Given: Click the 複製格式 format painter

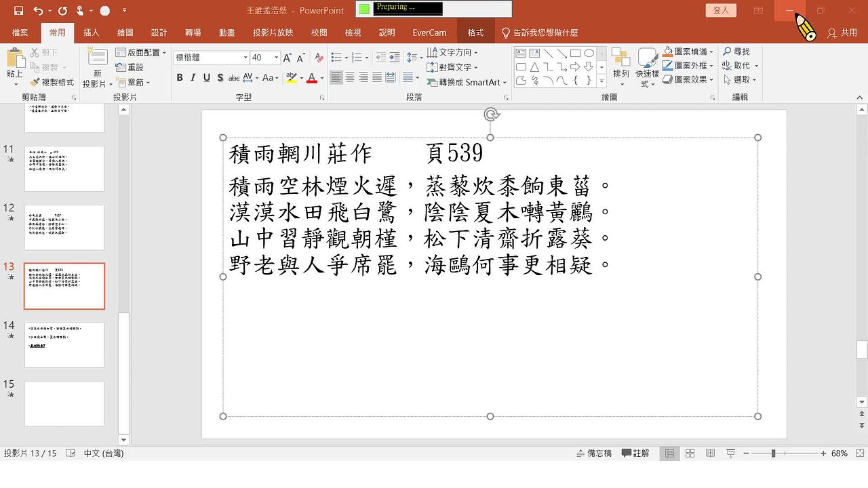Looking at the screenshot, I should click(52, 82).
